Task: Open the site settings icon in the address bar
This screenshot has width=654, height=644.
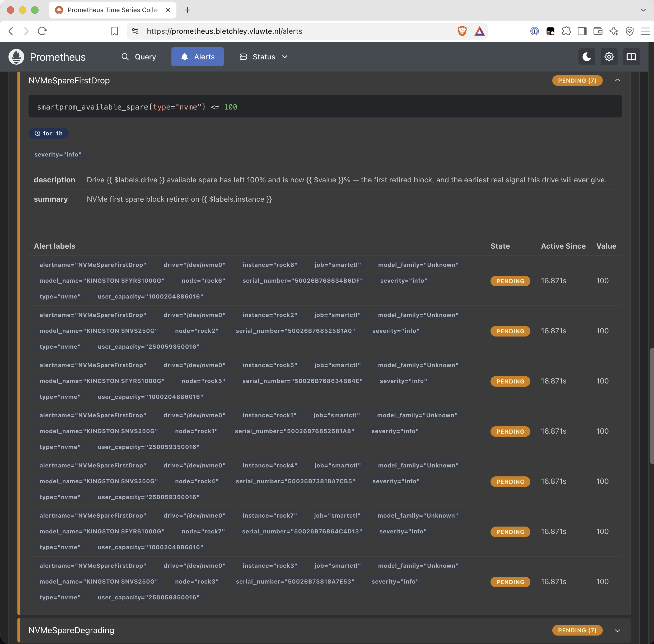Action: pyautogui.click(x=135, y=31)
